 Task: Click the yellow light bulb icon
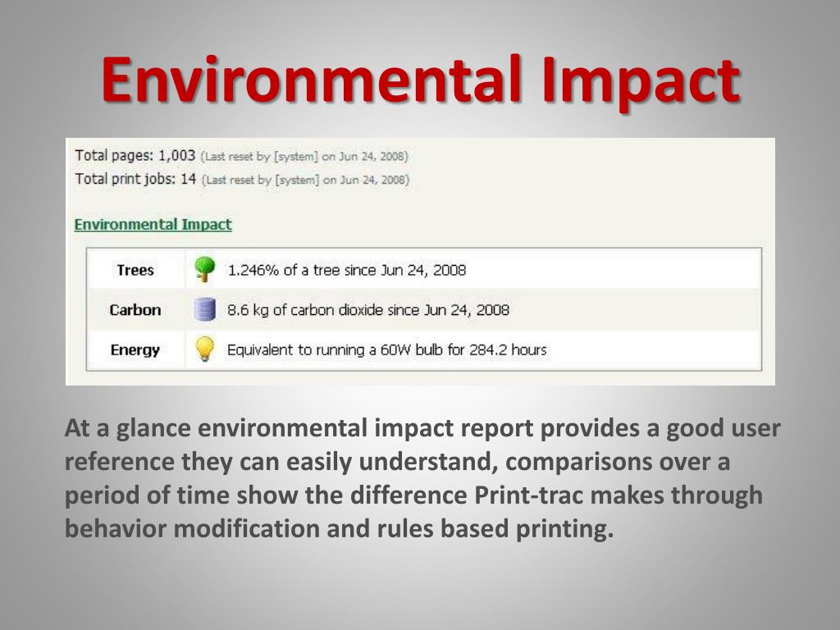[204, 349]
